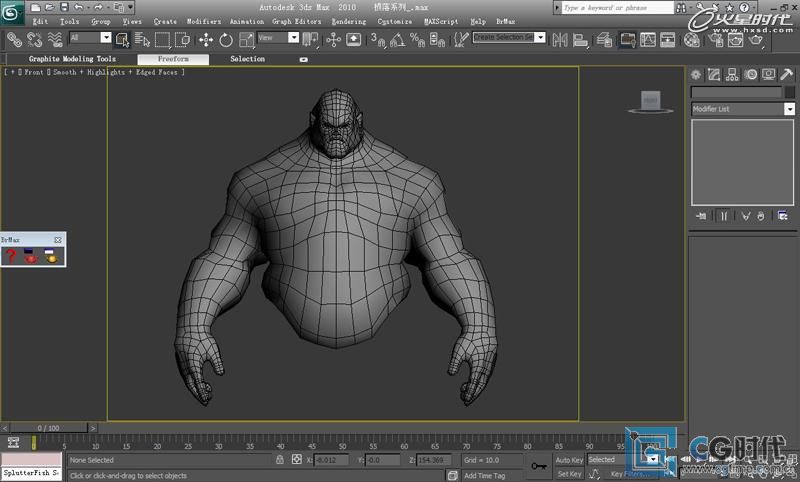
Task: Open the Graph Editors menu
Action: 296,21
